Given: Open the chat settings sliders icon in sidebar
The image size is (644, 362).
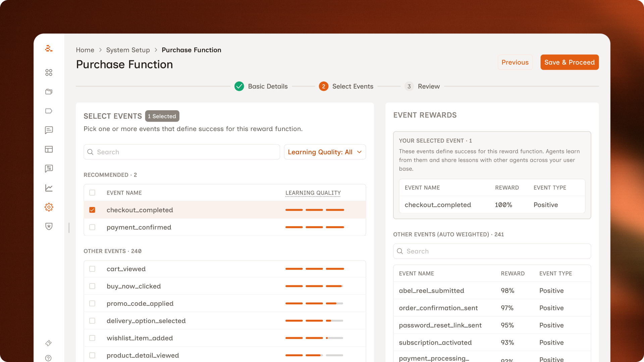Looking at the screenshot, I should coord(49,169).
